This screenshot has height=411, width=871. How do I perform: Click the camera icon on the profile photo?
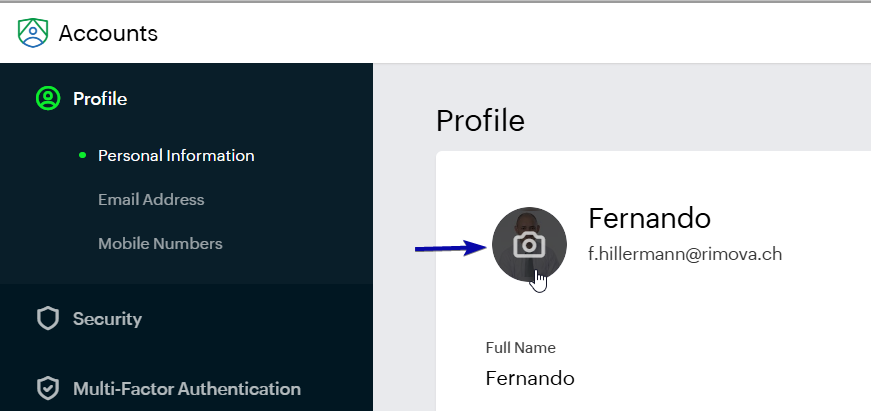528,244
